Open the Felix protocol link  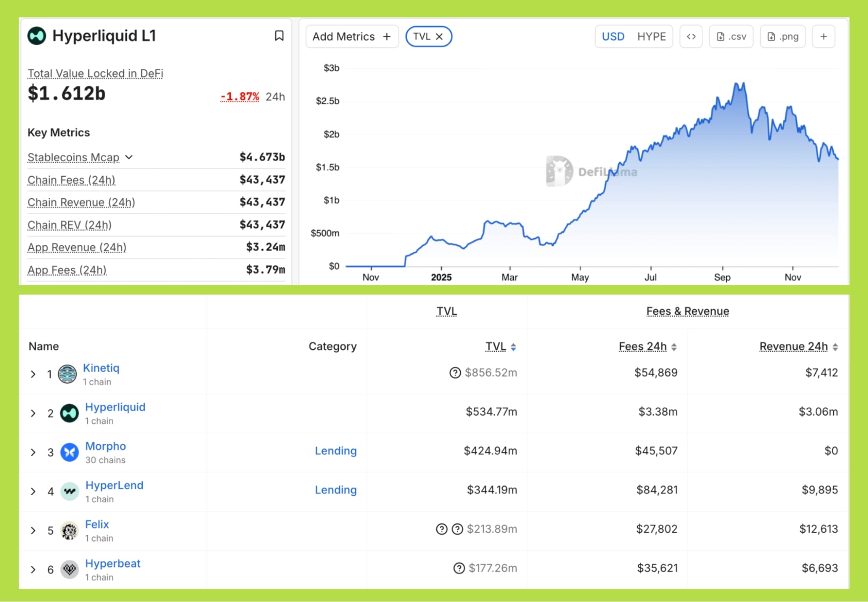point(97,524)
